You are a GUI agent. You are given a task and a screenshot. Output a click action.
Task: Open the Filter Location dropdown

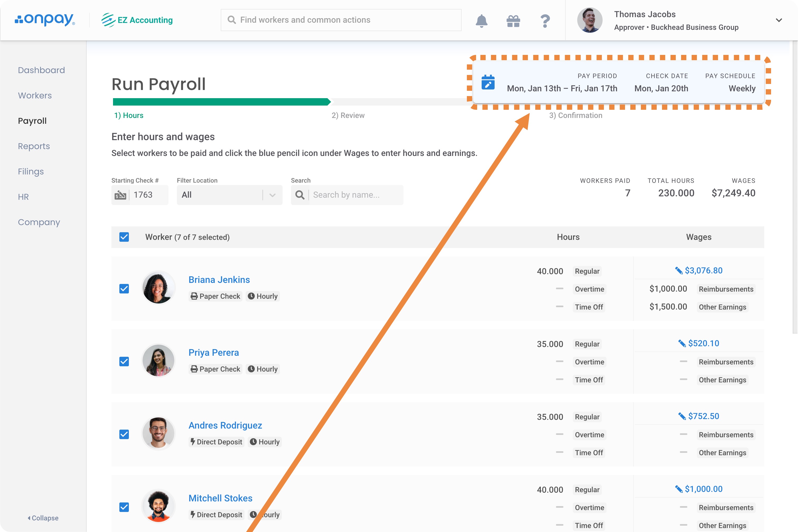(x=229, y=195)
